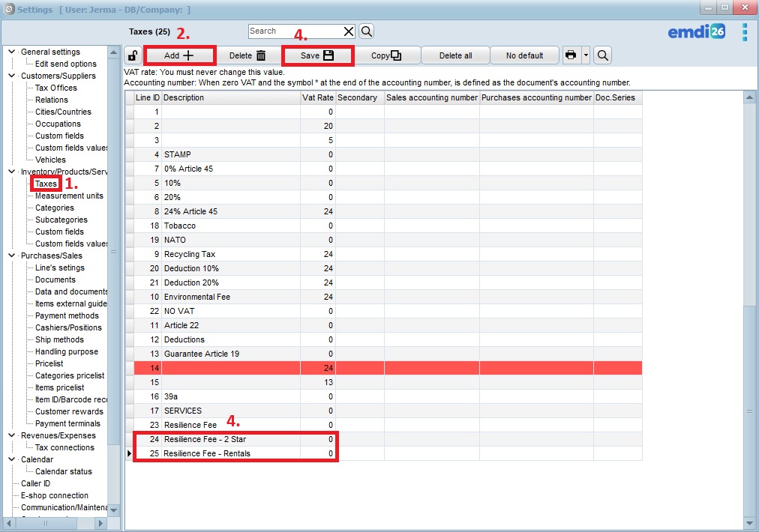Screen dimensions: 759x532
Task: Click the Sales accounting number column header
Action: (432, 97)
